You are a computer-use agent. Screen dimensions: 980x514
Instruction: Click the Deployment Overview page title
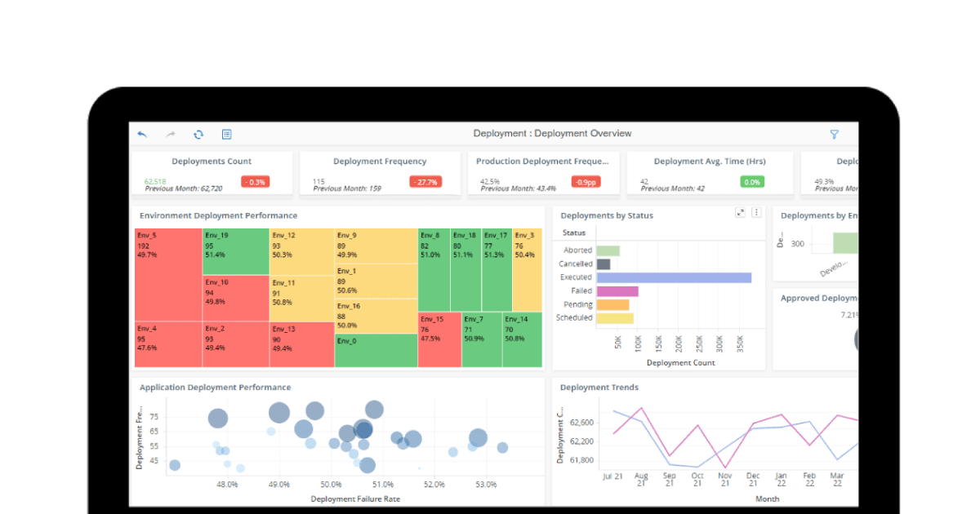click(x=552, y=134)
